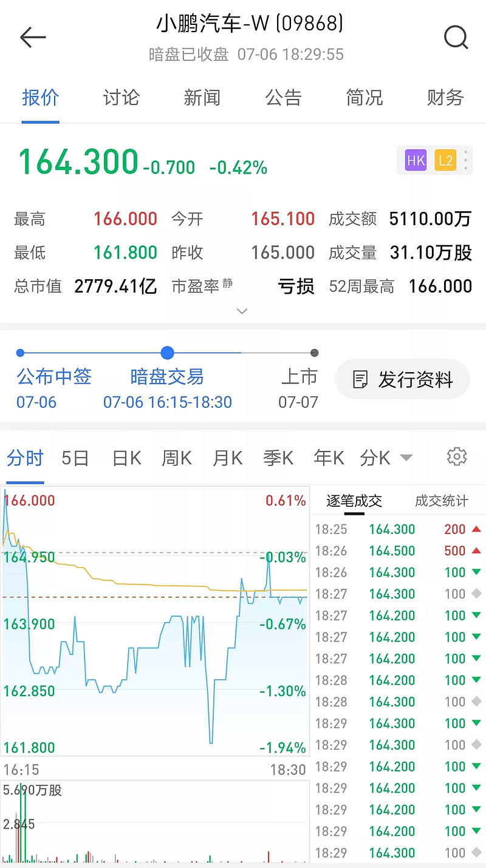Tap the 52周最高 value 166.000
Viewport: 486px width, 868px height.
[x=440, y=286]
